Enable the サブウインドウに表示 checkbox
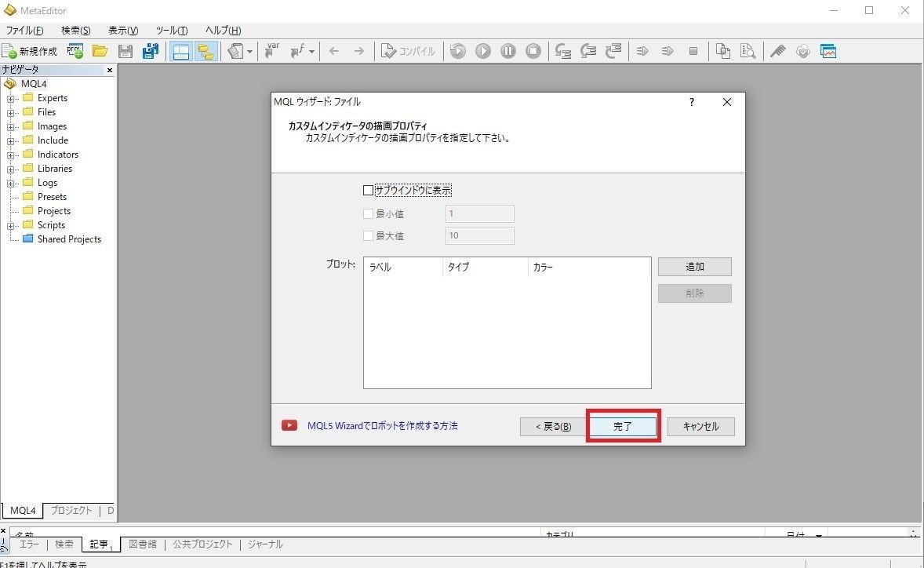This screenshot has height=568, width=924. pos(368,190)
